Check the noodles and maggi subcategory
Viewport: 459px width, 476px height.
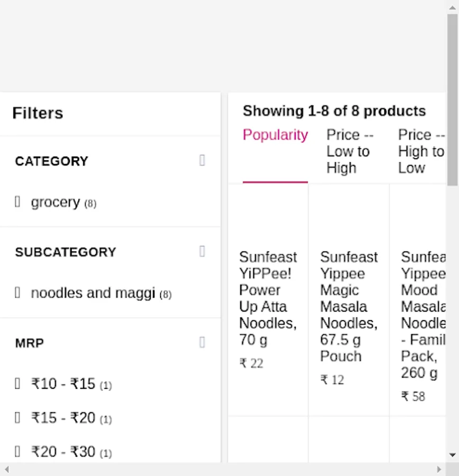17,292
